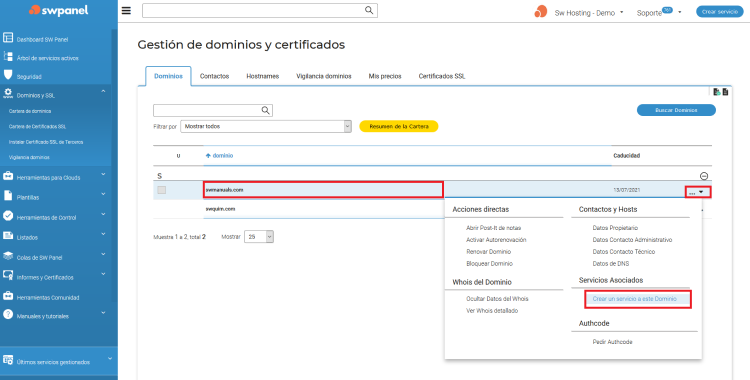Sort by the dominio column arrow
750x380 pixels.
tap(208, 156)
